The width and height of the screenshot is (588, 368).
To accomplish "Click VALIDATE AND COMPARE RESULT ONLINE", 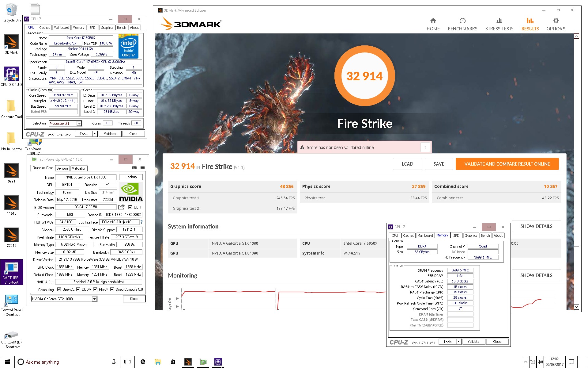I will pyautogui.click(x=507, y=164).
